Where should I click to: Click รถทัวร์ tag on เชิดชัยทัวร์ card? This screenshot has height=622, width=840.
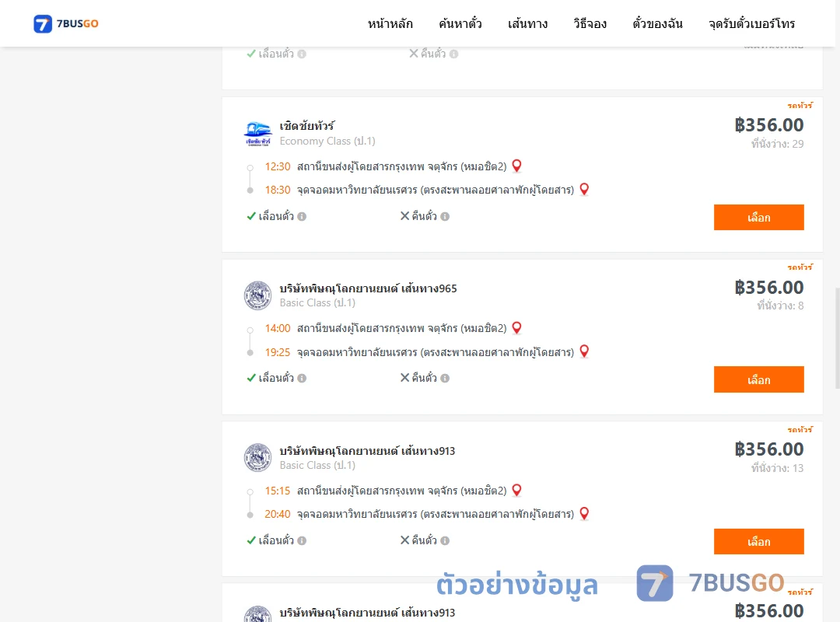coord(800,106)
